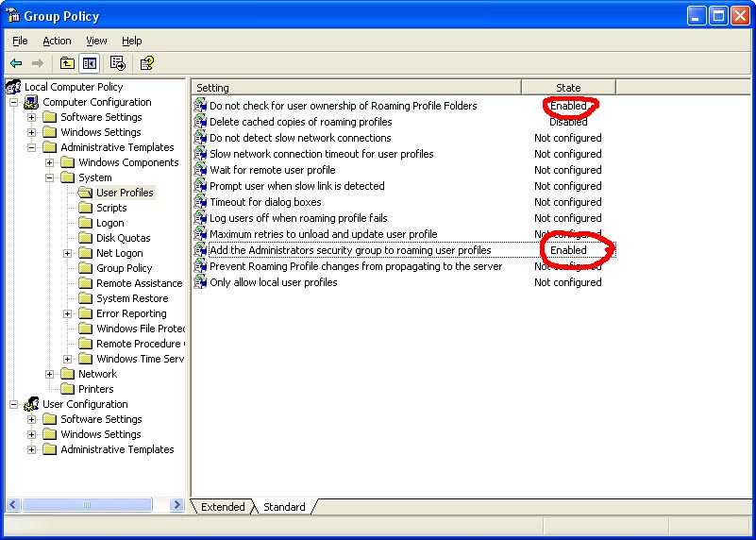Expand the Windows Components node

point(50,162)
